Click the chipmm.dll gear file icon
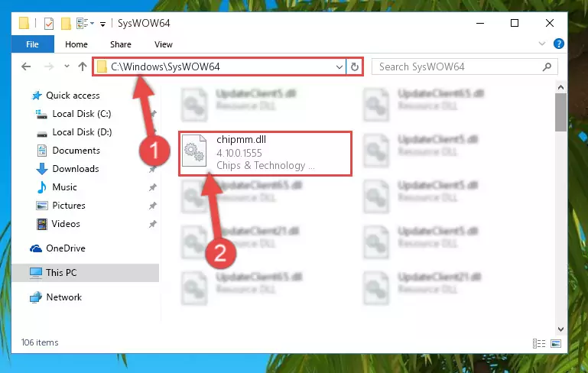588x373 pixels. tap(194, 151)
